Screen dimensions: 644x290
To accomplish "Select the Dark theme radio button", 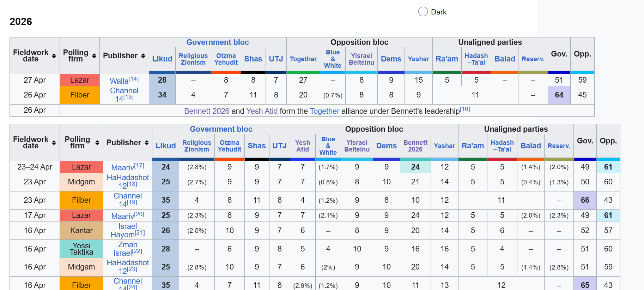I will point(423,12).
